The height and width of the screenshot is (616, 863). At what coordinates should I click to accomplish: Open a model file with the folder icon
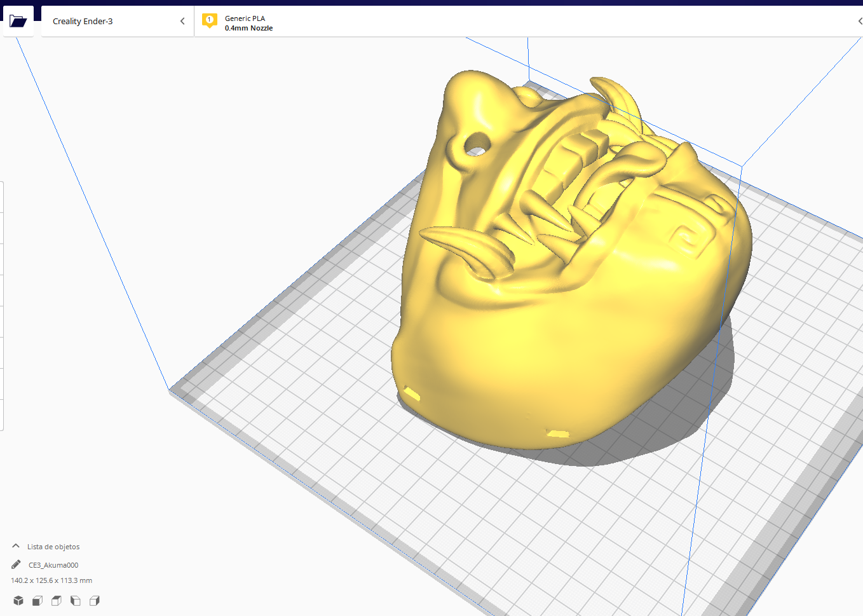pos(18,20)
